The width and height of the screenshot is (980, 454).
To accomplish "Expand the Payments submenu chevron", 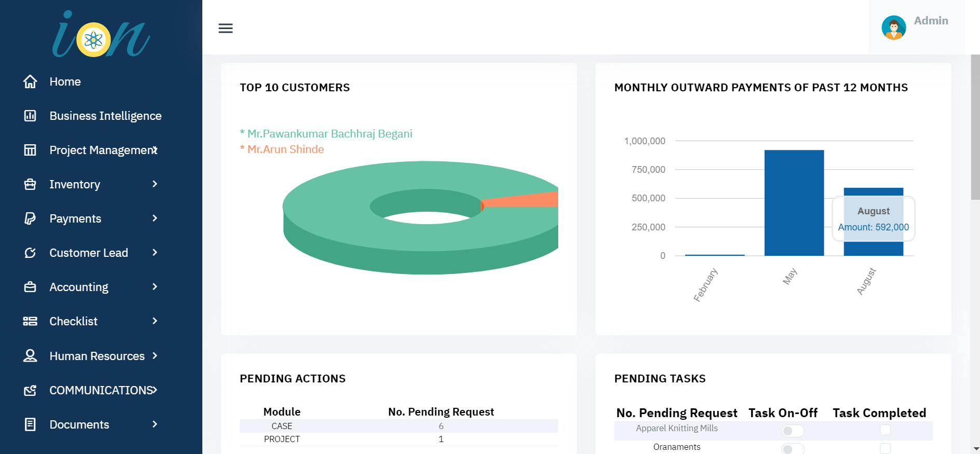I will point(155,218).
